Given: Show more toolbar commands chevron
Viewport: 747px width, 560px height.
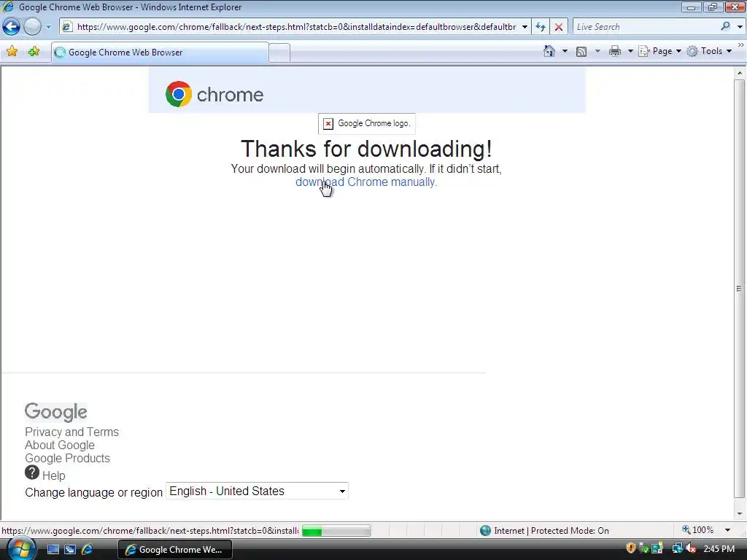Looking at the screenshot, I should [x=741, y=45].
